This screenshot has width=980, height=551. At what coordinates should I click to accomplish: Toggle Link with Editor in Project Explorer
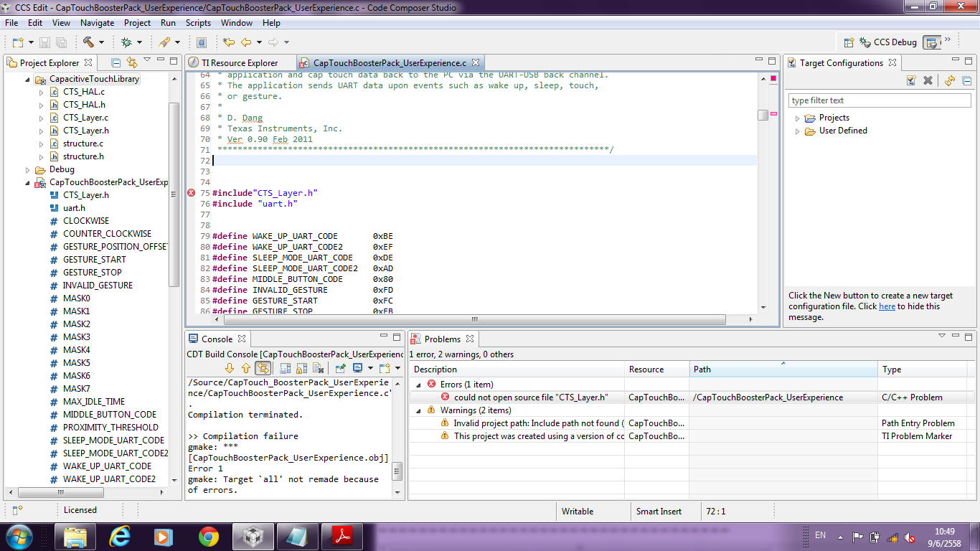[x=131, y=62]
